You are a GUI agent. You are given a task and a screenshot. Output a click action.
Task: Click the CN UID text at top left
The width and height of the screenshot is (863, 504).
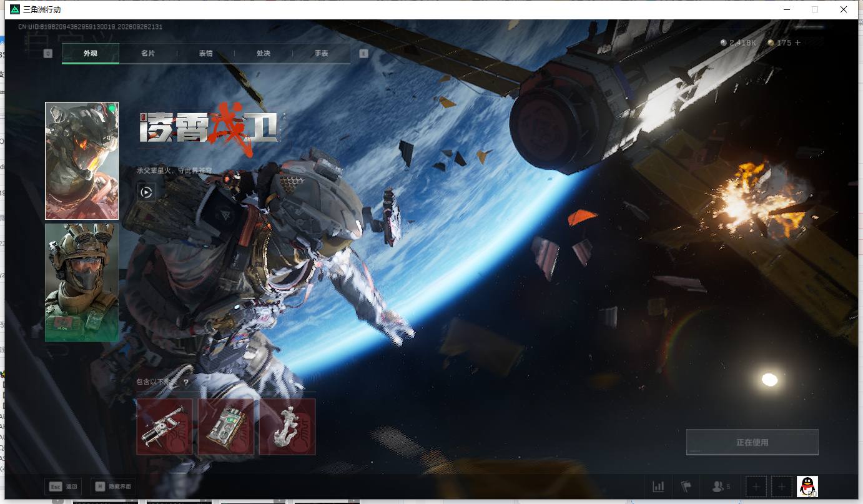(x=91, y=27)
